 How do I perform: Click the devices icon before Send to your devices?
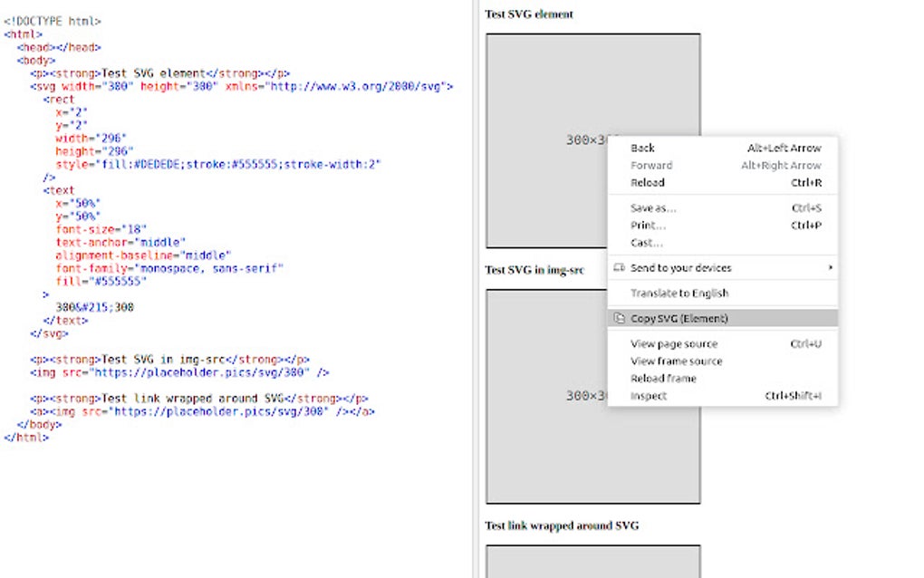(x=619, y=267)
